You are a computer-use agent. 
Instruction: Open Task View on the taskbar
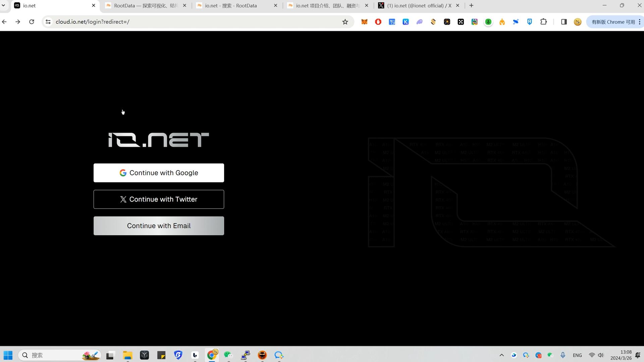point(110,355)
